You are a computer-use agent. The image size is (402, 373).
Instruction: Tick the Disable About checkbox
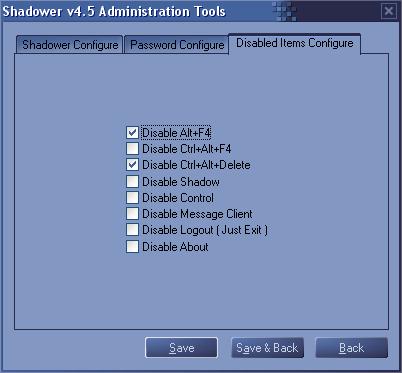point(132,247)
